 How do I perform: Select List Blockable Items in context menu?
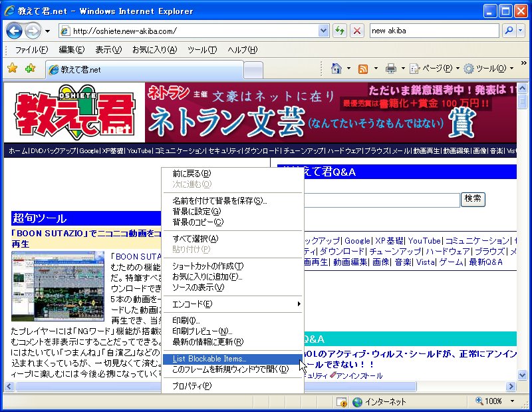click(x=233, y=359)
